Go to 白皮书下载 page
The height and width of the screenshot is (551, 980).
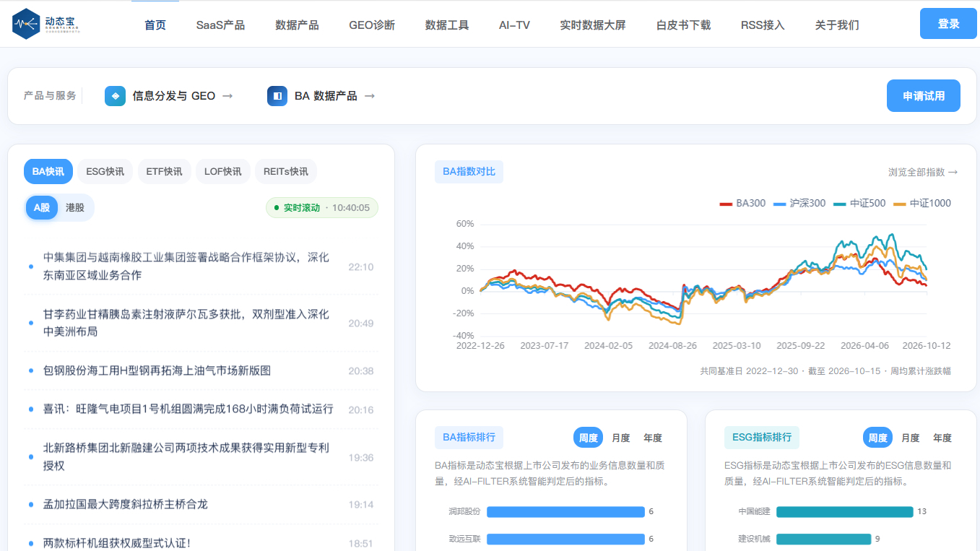683,25
